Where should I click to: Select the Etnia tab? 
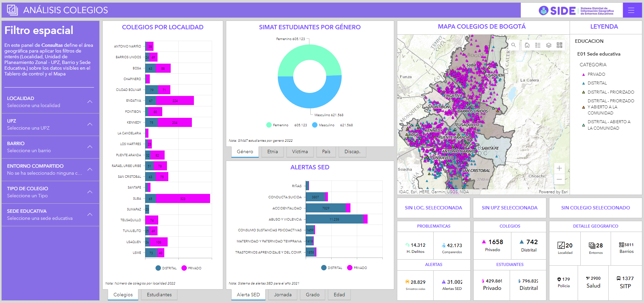pyautogui.click(x=273, y=152)
